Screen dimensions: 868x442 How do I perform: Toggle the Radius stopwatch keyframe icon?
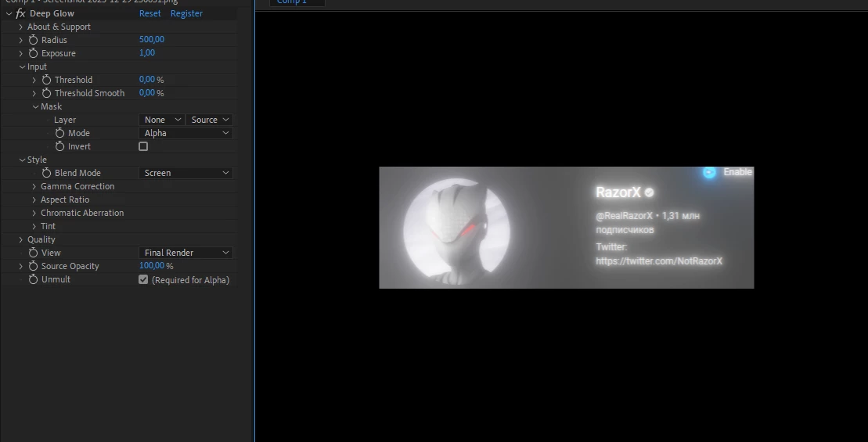33,40
